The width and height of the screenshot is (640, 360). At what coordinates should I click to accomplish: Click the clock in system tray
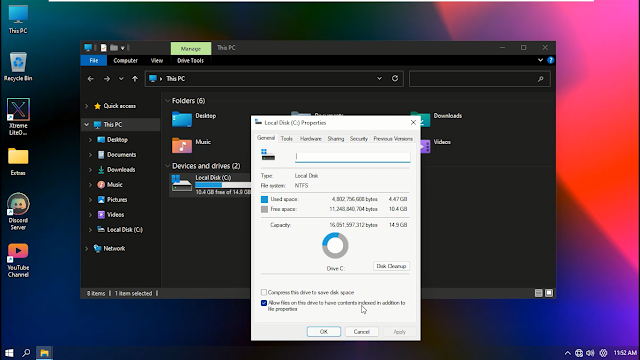625,353
